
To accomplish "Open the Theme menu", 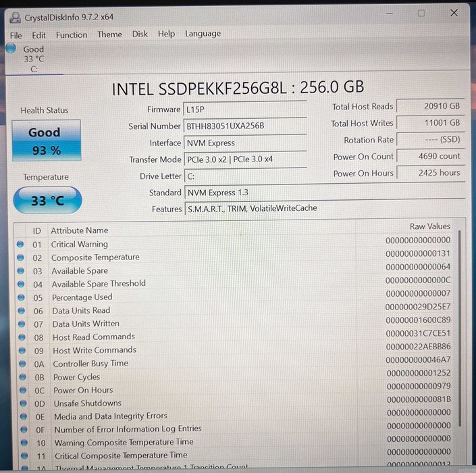I will pos(109,34).
